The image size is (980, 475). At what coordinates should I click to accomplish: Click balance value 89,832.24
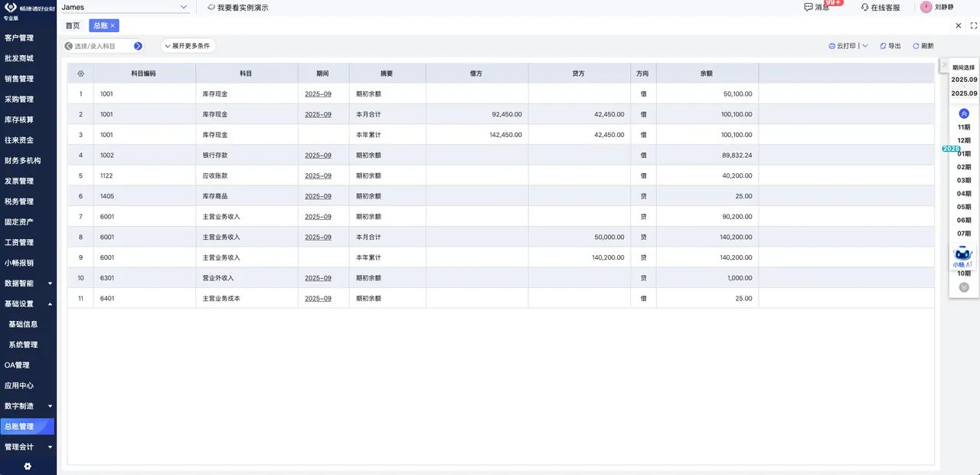click(737, 155)
